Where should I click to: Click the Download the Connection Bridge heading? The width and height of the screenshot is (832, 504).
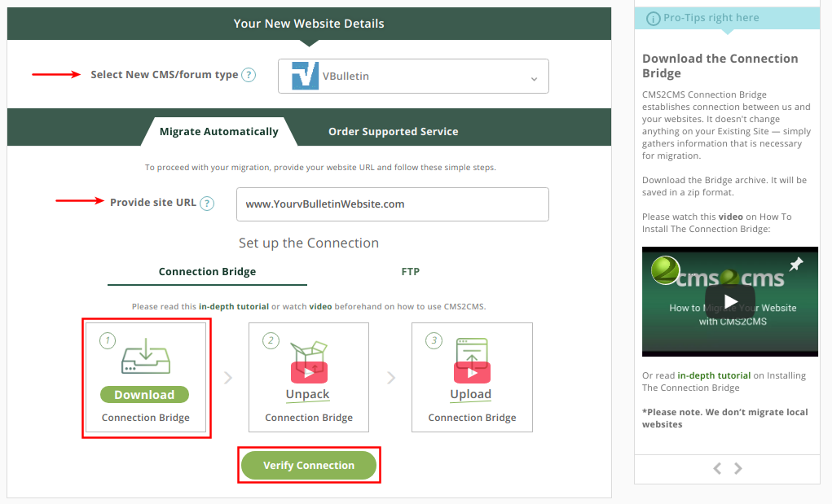pos(720,66)
